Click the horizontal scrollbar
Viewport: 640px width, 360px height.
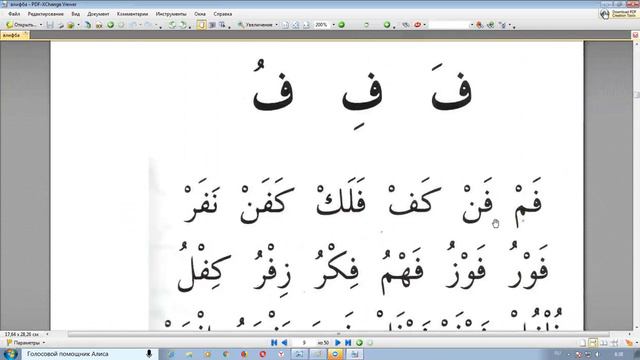[338, 334]
